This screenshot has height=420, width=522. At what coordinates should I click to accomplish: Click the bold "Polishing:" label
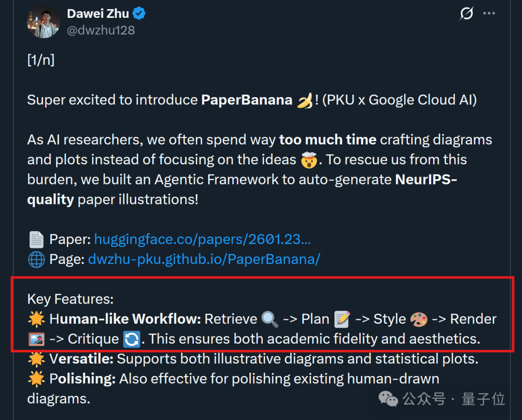pos(83,379)
